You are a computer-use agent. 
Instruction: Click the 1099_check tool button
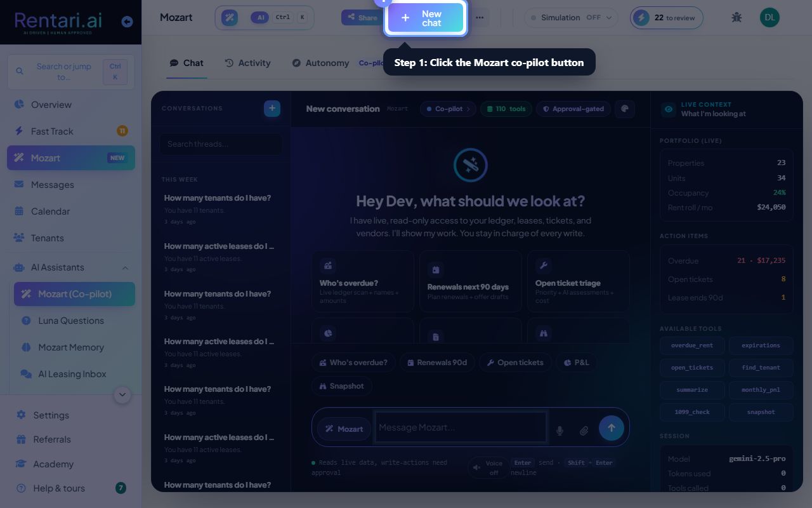point(692,412)
